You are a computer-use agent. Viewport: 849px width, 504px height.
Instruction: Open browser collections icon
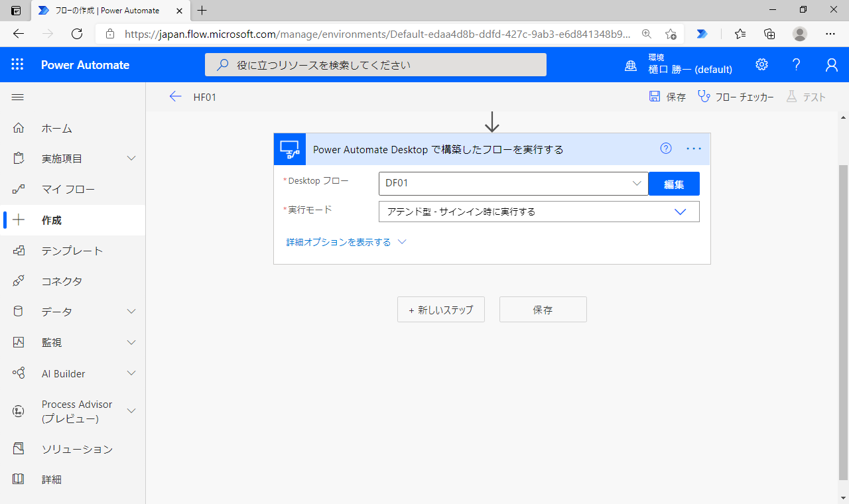pos(769,34)
